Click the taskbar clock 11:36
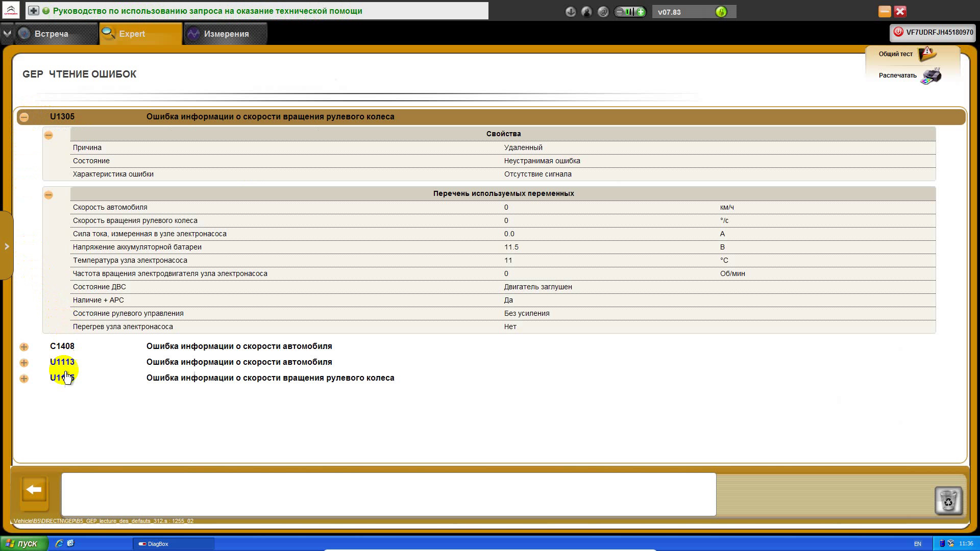This screenshot has height=551, width=980. 966,543
